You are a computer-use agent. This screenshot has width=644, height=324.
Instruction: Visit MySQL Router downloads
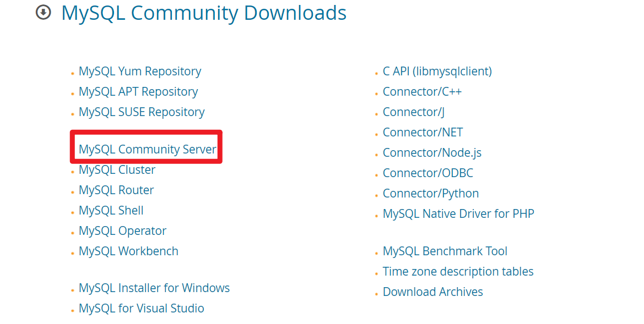[x=116, y=190]
